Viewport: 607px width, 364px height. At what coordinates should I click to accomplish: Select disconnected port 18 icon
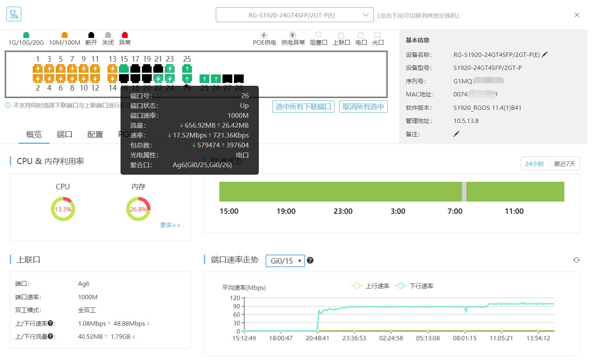[x=135, y=79]
